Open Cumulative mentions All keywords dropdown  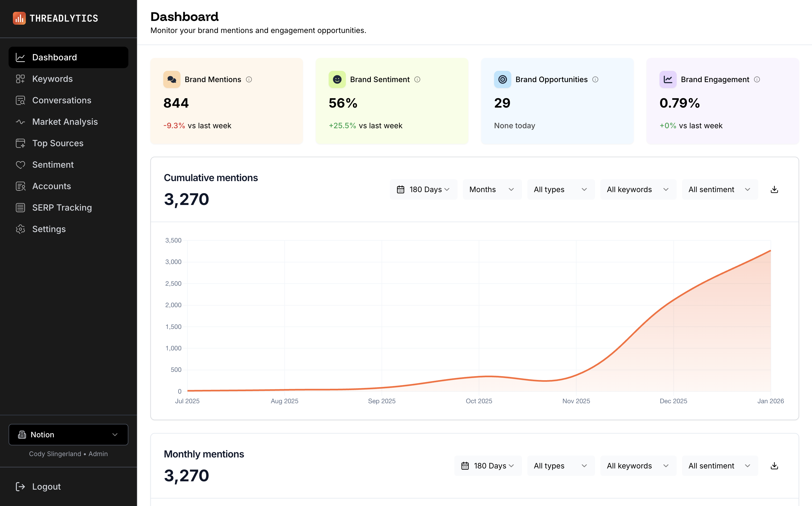[x=638, y=190]
